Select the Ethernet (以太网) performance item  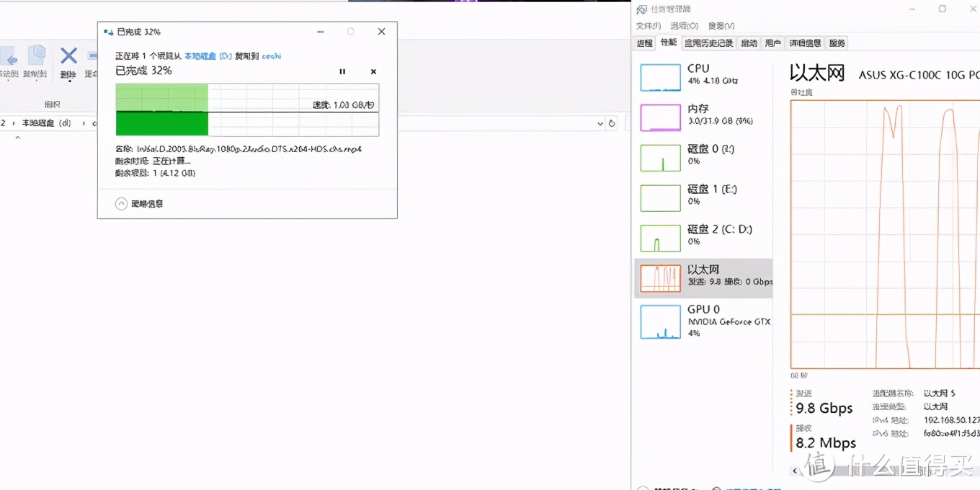(x=703, y=279)
